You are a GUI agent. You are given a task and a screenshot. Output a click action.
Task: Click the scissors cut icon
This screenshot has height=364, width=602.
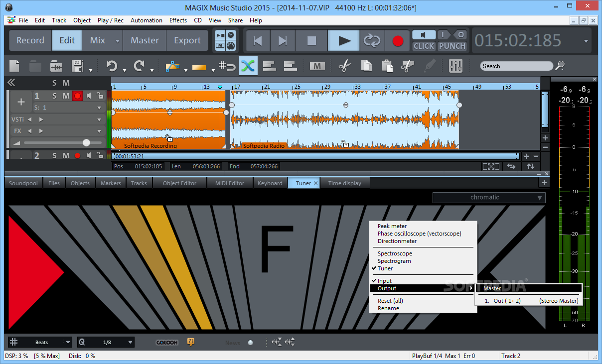[344, 66]
